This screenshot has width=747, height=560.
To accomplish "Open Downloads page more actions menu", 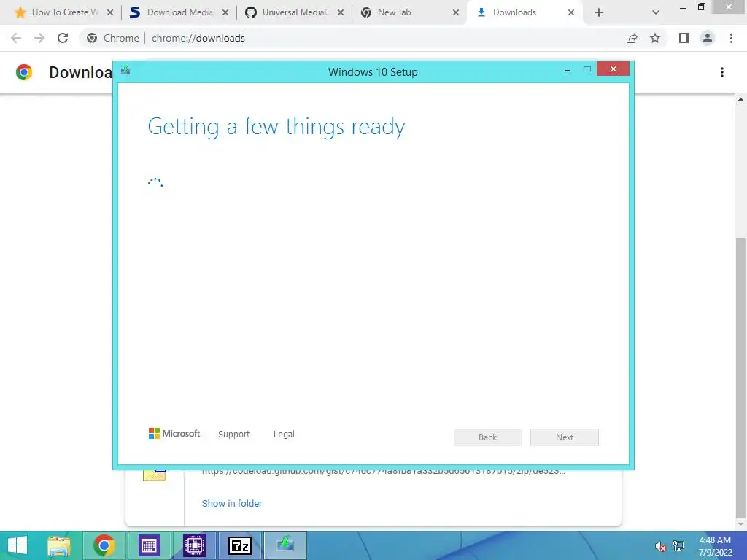I will coord(722,72).
